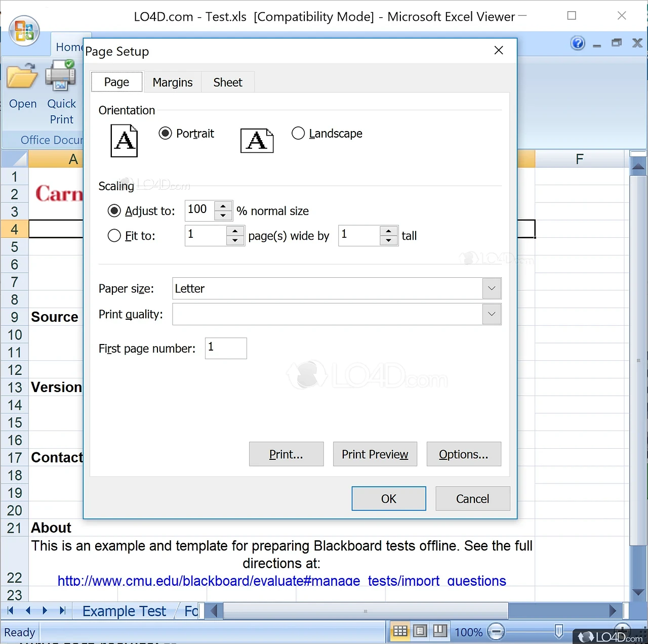
Task: Click the zoom slider control
Action: pos(558,631)
